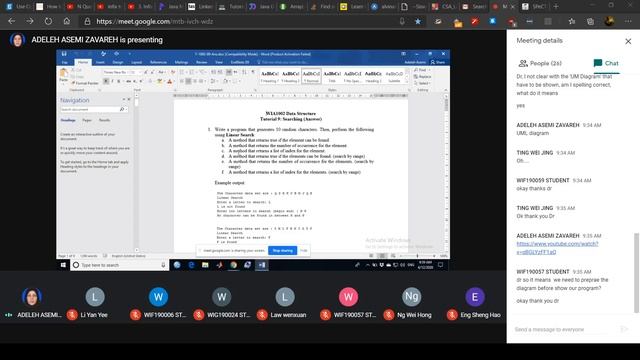Switch to the Chat tab
The width and height of the screenshot is (640, 360).
[x=606, y=63]
